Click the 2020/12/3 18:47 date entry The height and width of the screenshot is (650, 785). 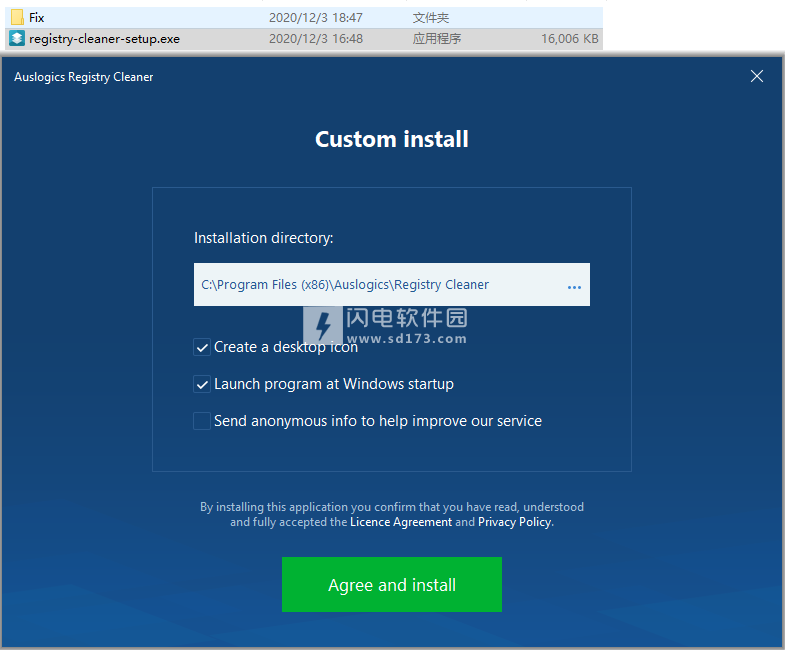(315, 18)
